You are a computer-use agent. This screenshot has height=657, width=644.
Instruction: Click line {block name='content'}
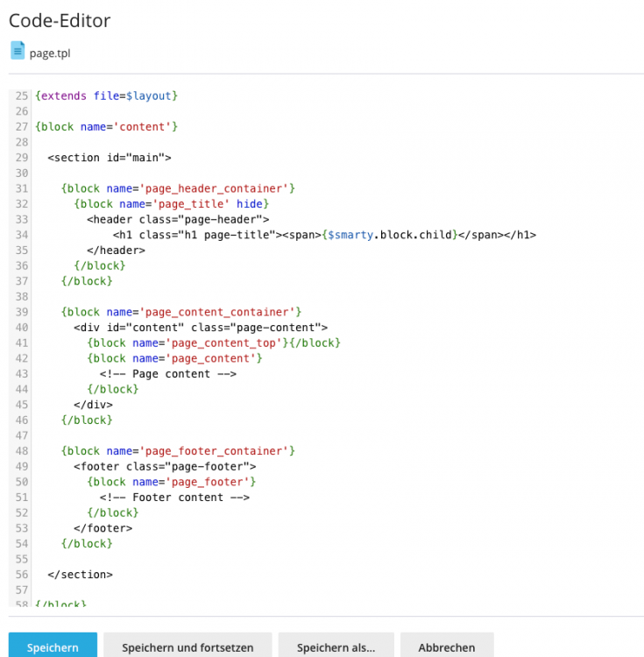(x=106, y=127)
